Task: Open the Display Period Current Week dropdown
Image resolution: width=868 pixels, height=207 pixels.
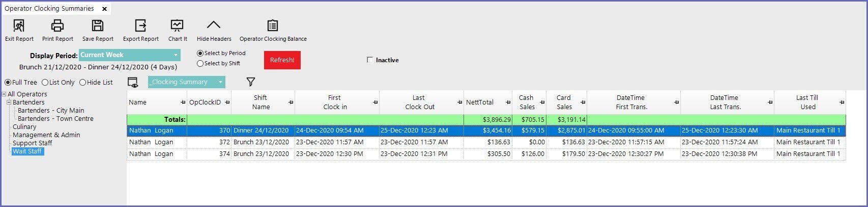Action: [176, 55]
